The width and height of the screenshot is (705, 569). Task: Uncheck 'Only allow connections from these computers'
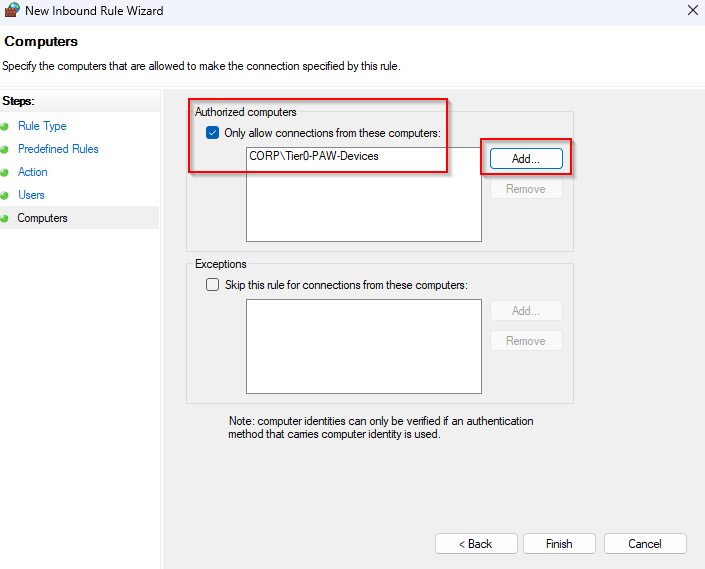pyautogui.click(x=212, y=133)
